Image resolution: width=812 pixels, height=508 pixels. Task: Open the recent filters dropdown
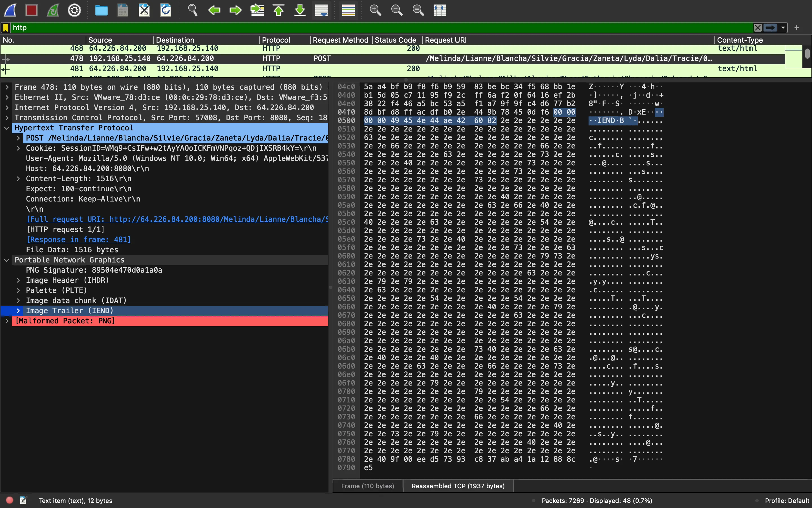tap(783, 28)
